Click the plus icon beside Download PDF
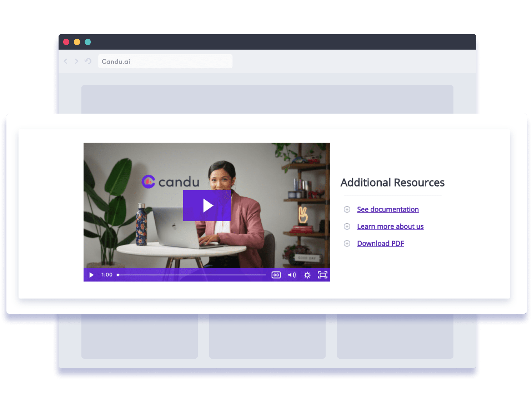The height and width of the screenshot is (413, 532). coord(347,243)
